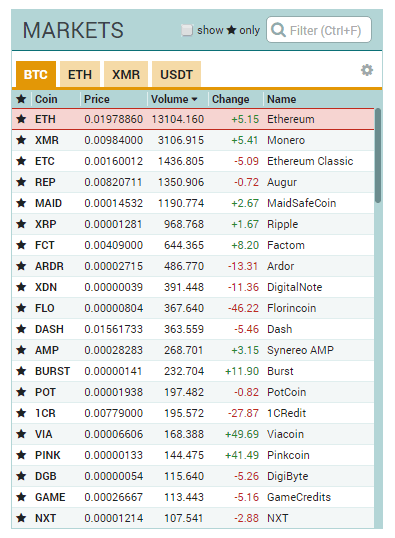Click the market list vertical scrollbar thumb
Image resolution: width=395 pixels, height=538 pixels.
tap(378, 155)
